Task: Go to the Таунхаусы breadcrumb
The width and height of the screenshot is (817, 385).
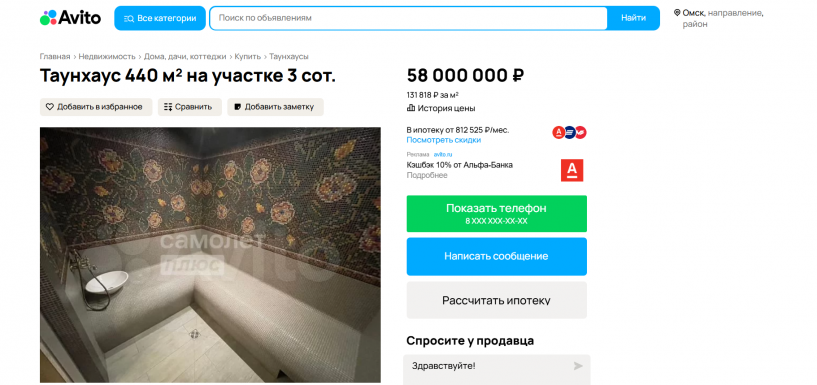Action: (x=289, y=56)
